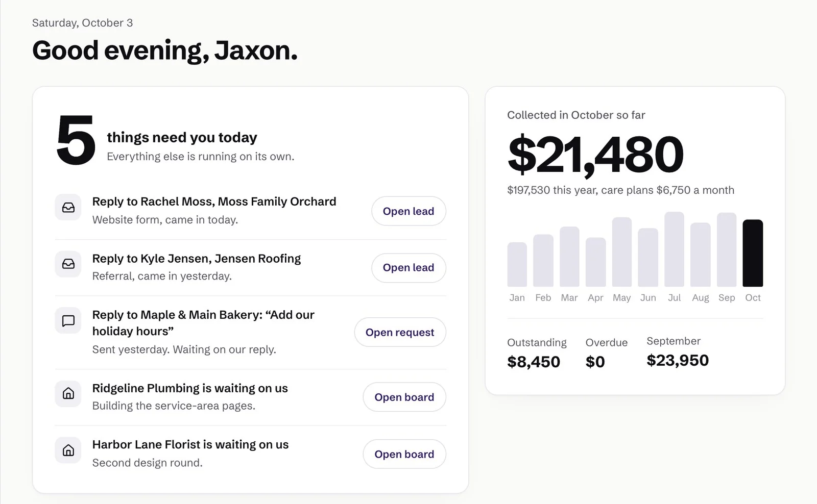Click "things need you today" heading

click(x=182, y=137)
